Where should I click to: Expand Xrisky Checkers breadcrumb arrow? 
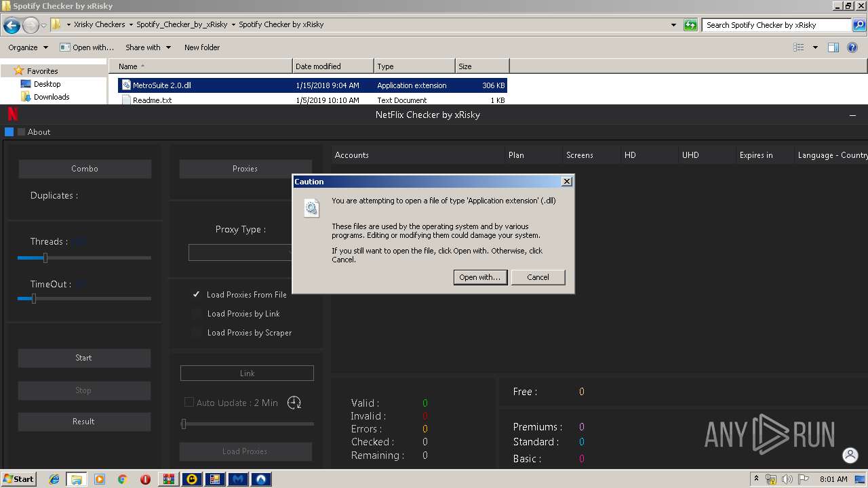click(130, 24)
